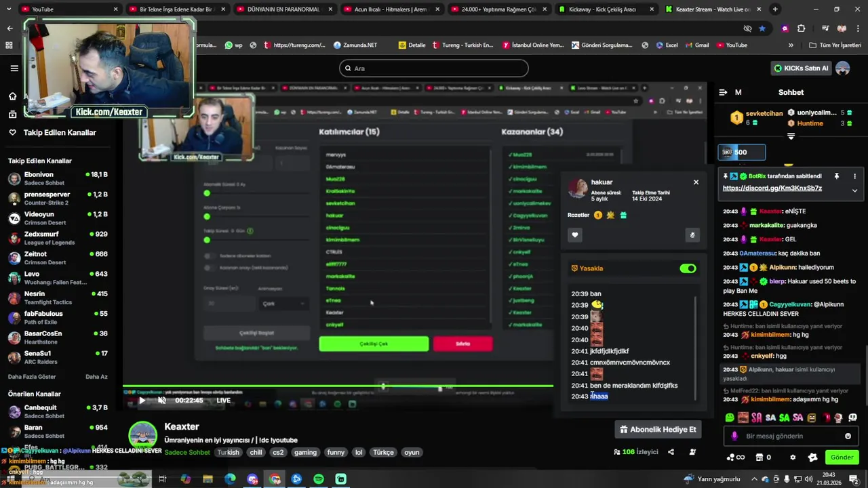This screenshot has width=868, height=488.
Task: Click the purple microphone icon in chat
Action: pos(734,436)
